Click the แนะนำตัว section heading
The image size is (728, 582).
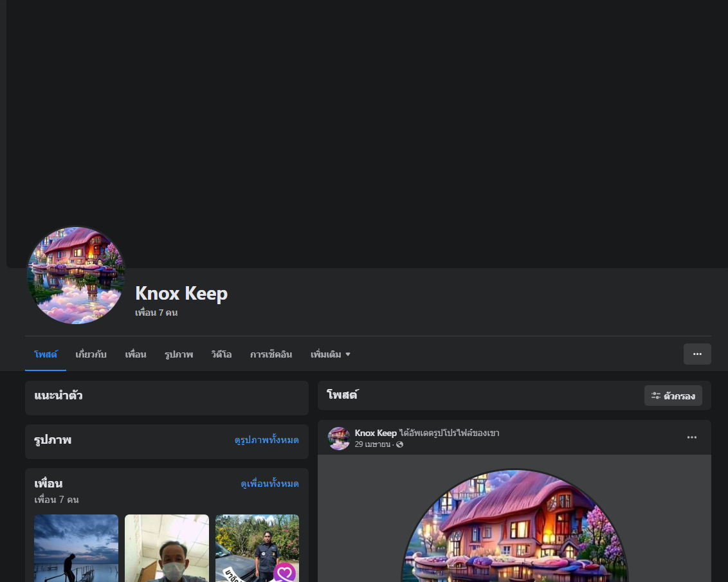[x=59, y=396]
